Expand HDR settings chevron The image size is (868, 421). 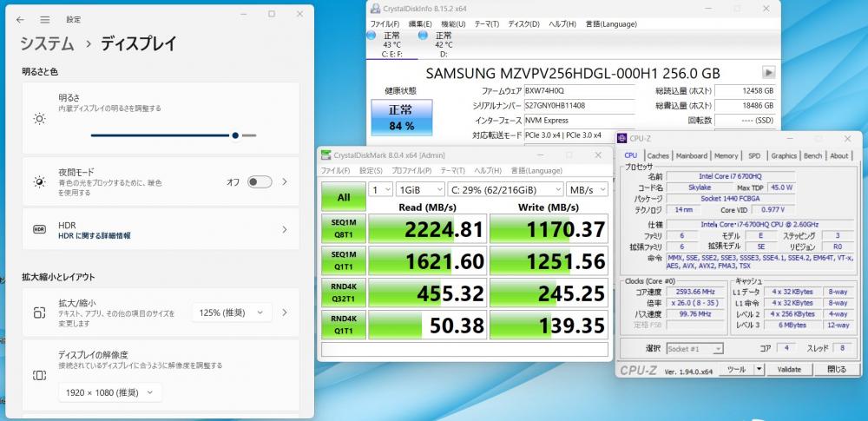[x=285, y=229]
